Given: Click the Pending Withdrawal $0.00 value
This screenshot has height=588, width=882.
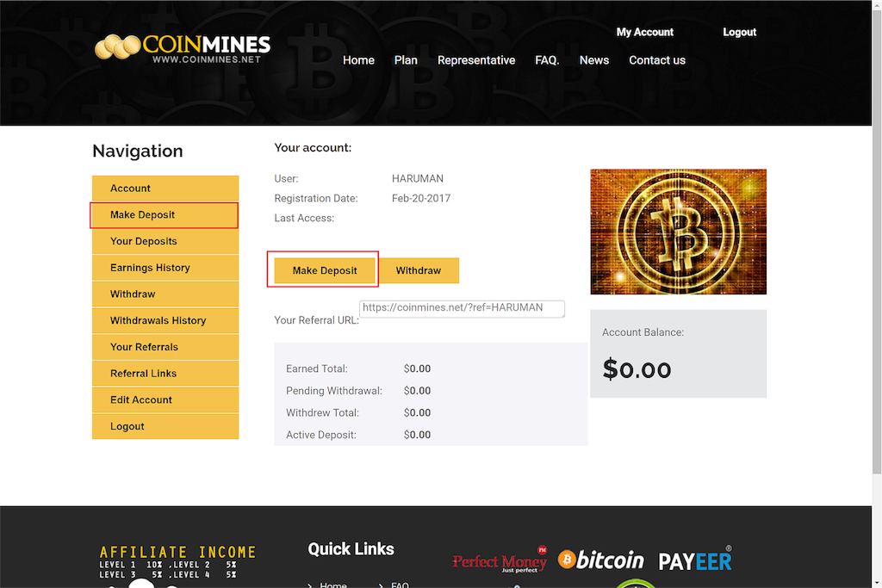Looking at the screenshot, I should coord(417,391).
